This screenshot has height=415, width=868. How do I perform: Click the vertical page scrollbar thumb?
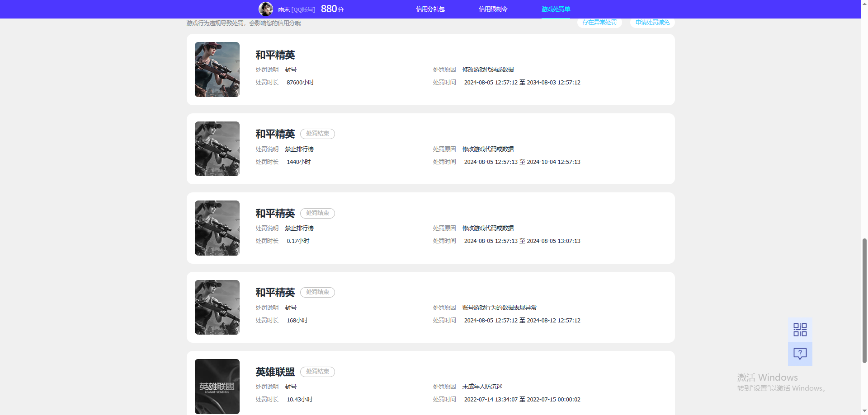(864, 300)
